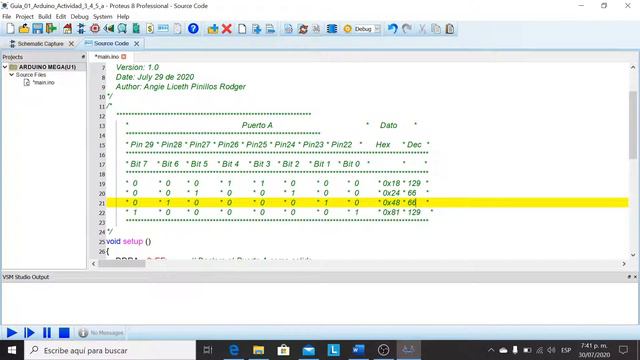640x360 pixels.
Task: Click the Author line of the comment
Action: (180, 87)
